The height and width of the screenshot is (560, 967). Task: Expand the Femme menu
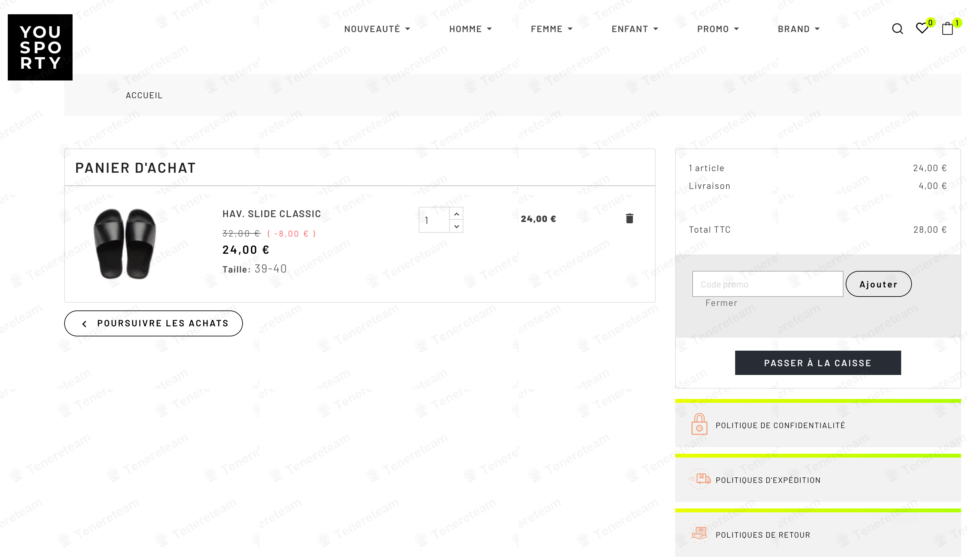click(551, 29)
